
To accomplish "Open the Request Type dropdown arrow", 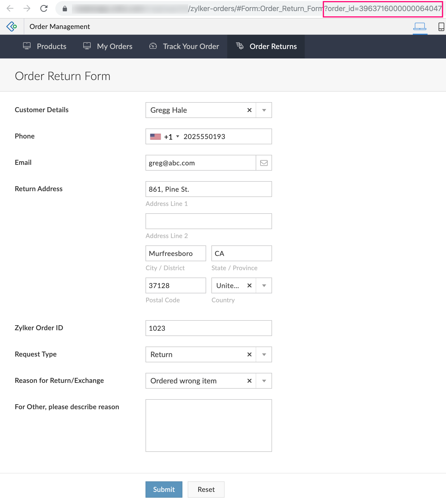I will [264, 355].
